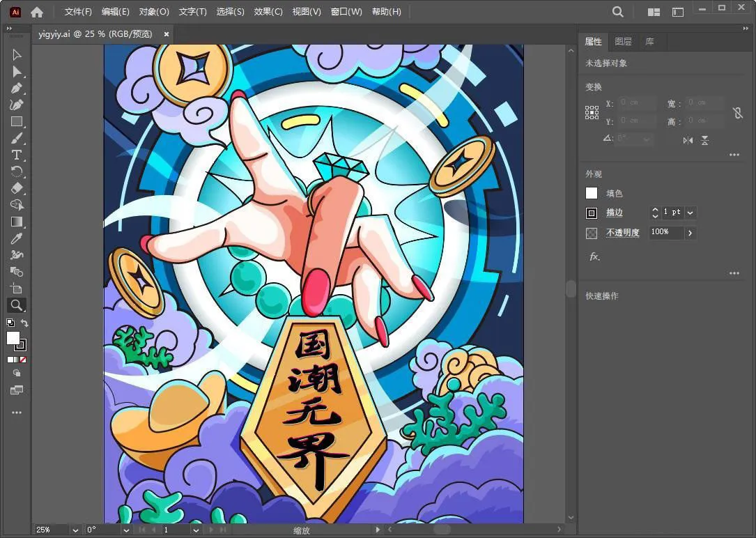Activate the Eraser tool
The width and height of the screenshot is (756, 538).
click(17, 188)
